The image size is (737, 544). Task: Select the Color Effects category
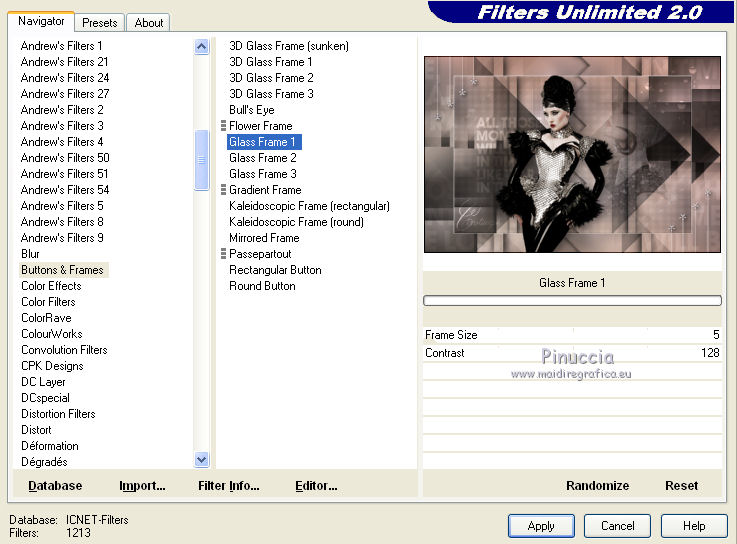pos(51,285)
